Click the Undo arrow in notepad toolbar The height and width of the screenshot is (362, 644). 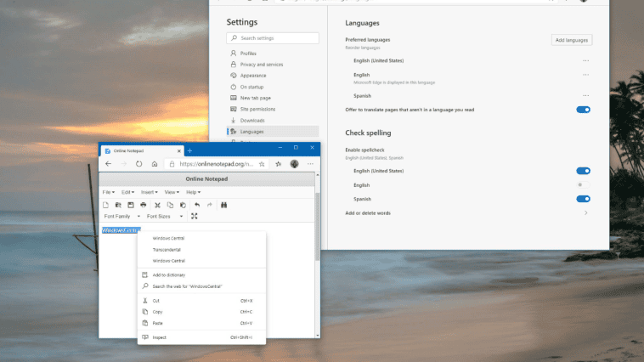(197, 205)
